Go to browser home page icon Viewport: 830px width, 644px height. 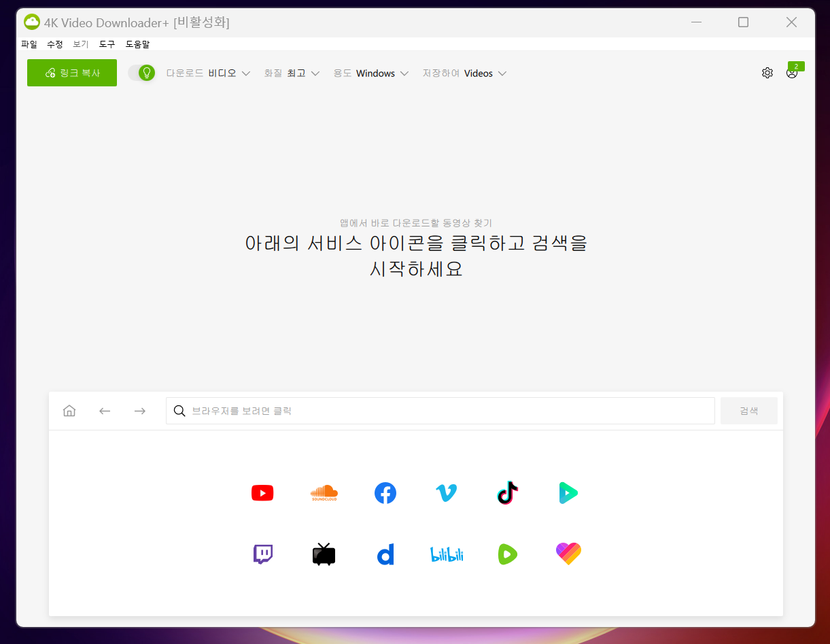(x=69, y=411)
